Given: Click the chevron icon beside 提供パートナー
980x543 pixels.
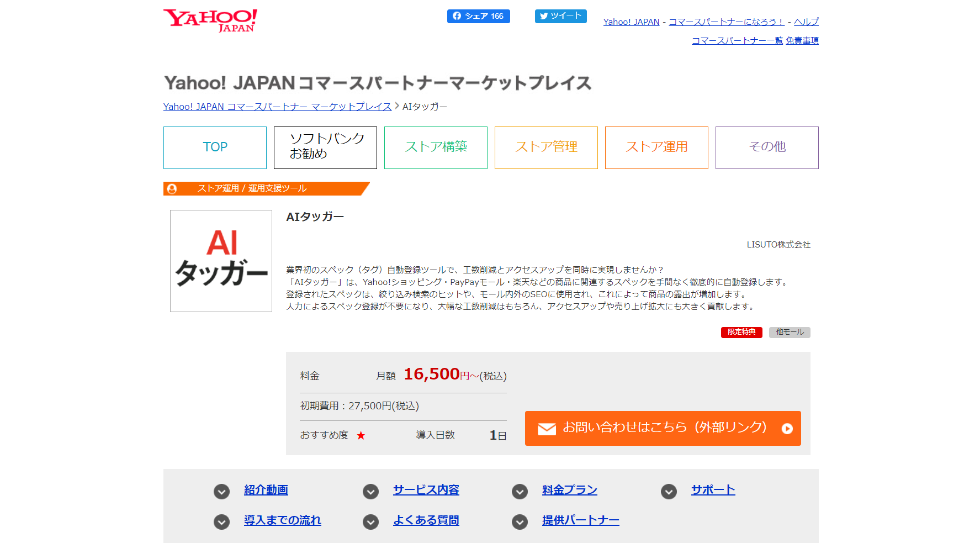Looking at the screenshot, I should click(x=520, y=521).
